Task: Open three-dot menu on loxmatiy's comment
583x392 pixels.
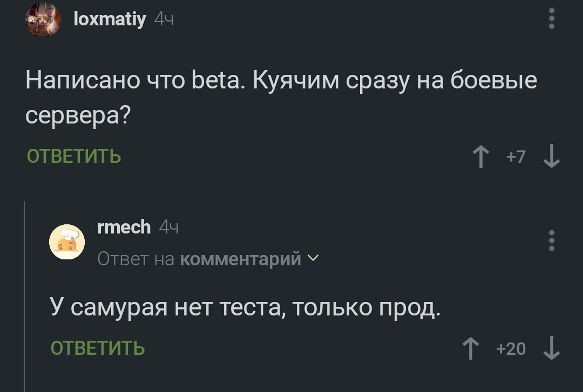Action: coord(551,19)
